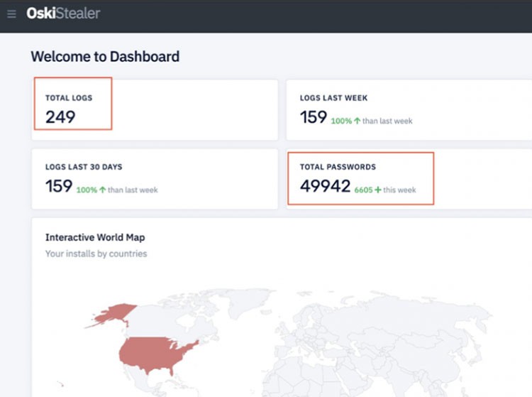
Task: Click green up arrow in Logs Last 30 Days
Action: [x=102, y=190]
